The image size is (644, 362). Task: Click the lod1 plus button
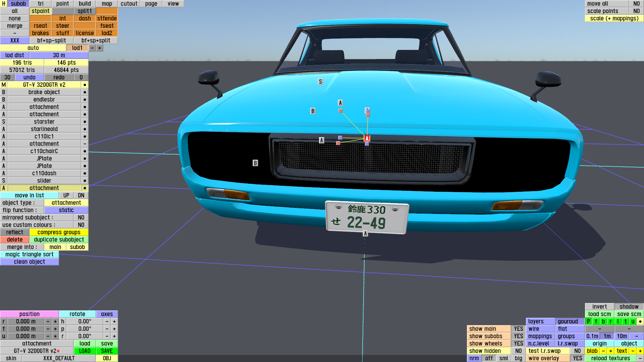point(100,48)
